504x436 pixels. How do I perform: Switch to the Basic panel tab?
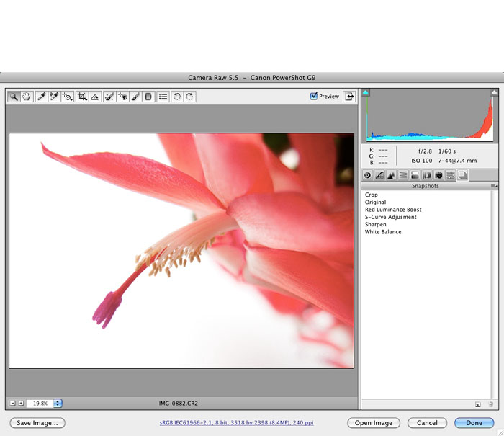tap(368, 175)
